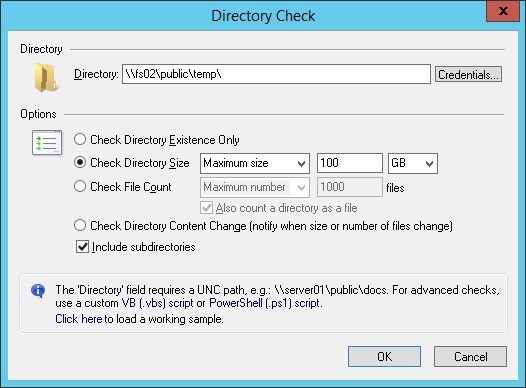Viewport: 526px width, 388px height.
Task: Click the 'Options' section heading
Action: 38,114
